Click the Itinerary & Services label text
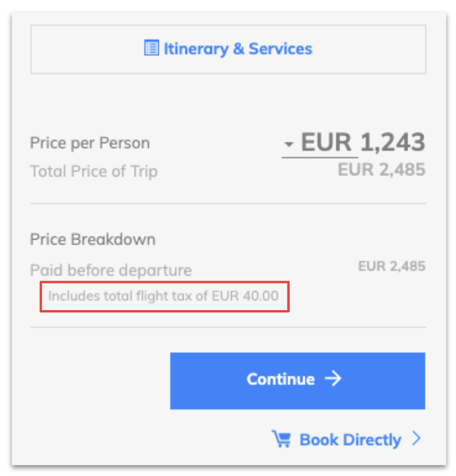The height and width of the screenshot is (476, 456). click(x=238, y=49)
